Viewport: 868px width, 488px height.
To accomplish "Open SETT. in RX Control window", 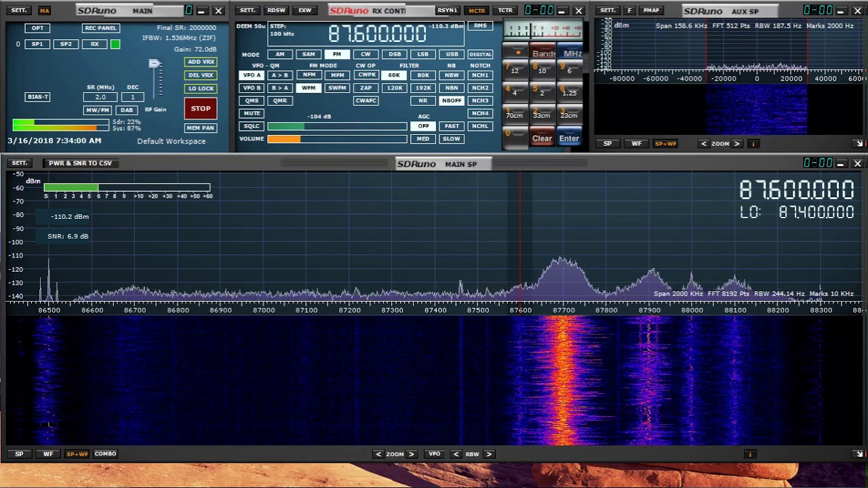I will pyautogui.click(x=248, y=10).
